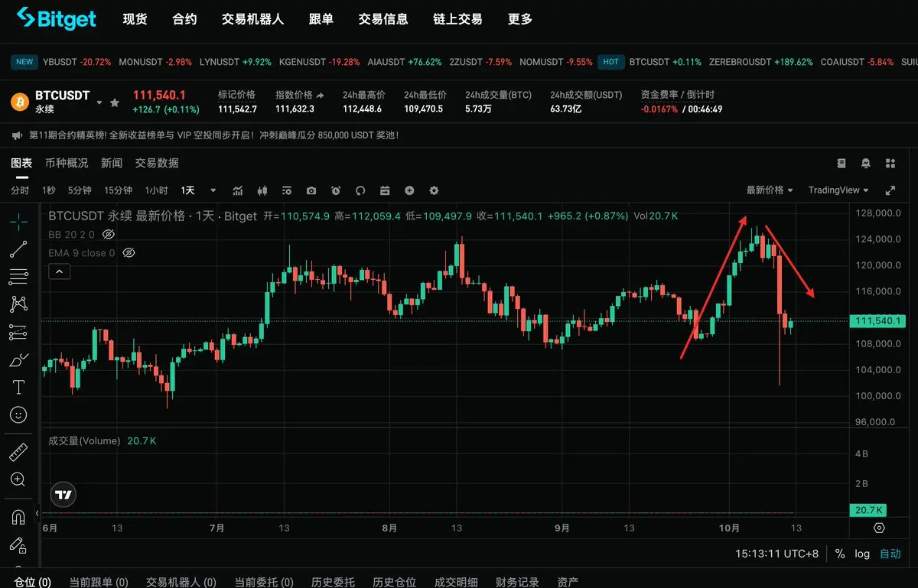This screenshot has width=918, height=588.
Task: Open the 指数价格 index price details arrow
Action: tap(321, 96)
